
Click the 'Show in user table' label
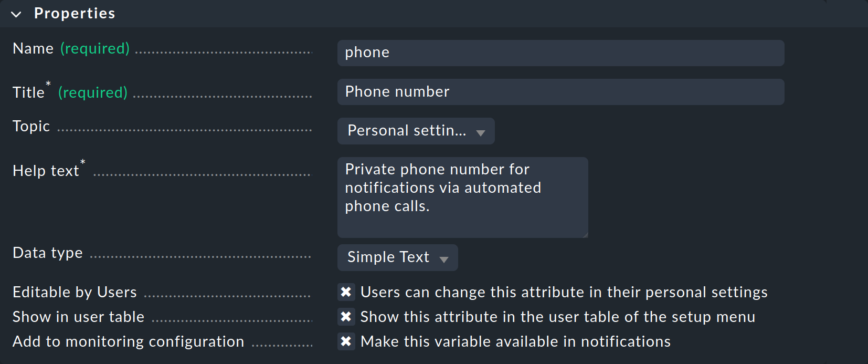78,316
